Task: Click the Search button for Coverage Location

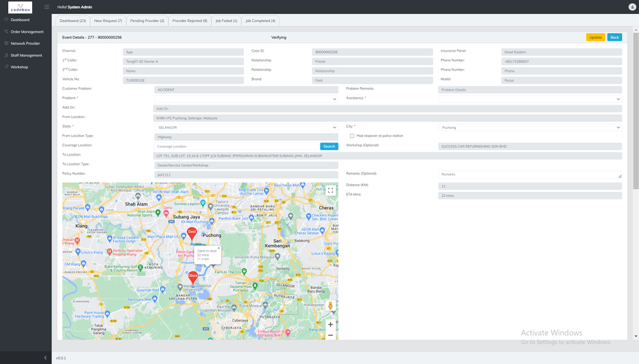Action: pos(329,146)
